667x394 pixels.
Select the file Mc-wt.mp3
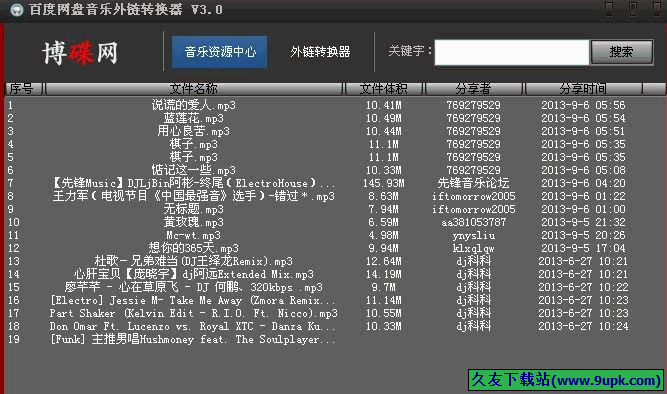pos(194,235)
